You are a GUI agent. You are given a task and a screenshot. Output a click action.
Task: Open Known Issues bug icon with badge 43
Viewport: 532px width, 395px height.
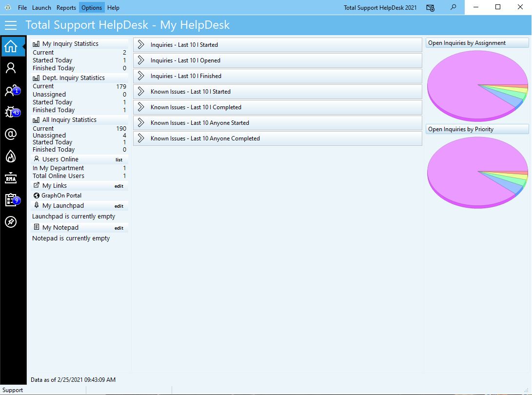point(12,112)
